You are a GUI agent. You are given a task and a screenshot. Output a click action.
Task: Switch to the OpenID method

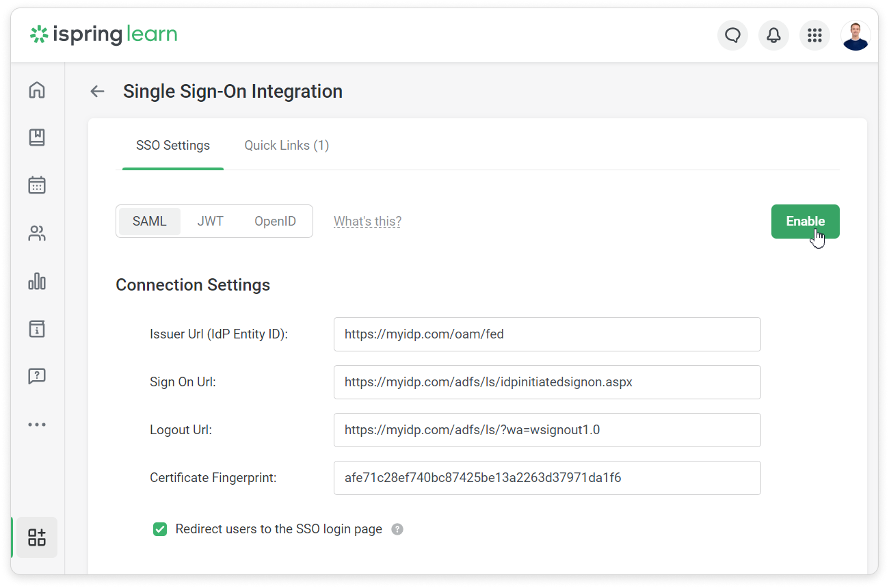pos(275,221)
